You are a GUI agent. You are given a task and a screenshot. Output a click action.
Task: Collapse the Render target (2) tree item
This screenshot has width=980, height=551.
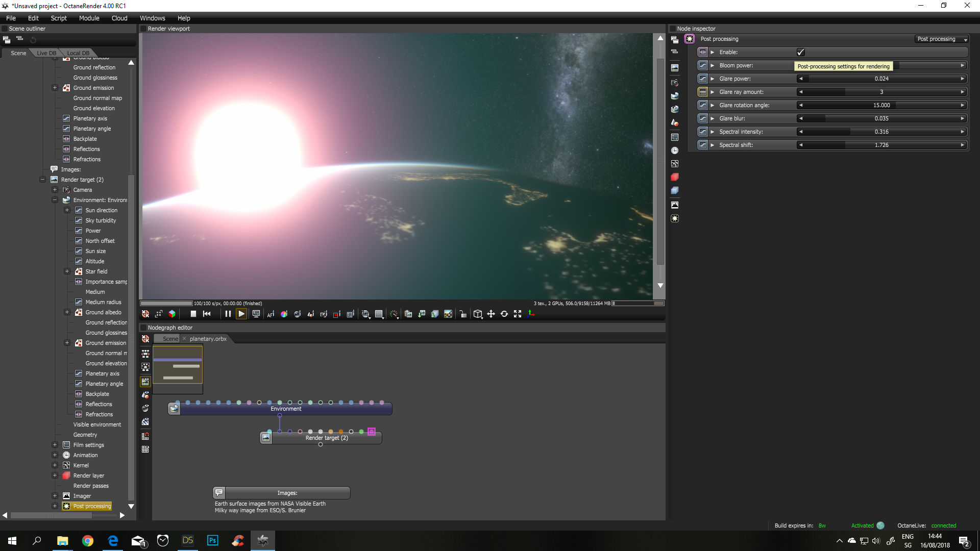pyautogui.click(x=43, y=180)
